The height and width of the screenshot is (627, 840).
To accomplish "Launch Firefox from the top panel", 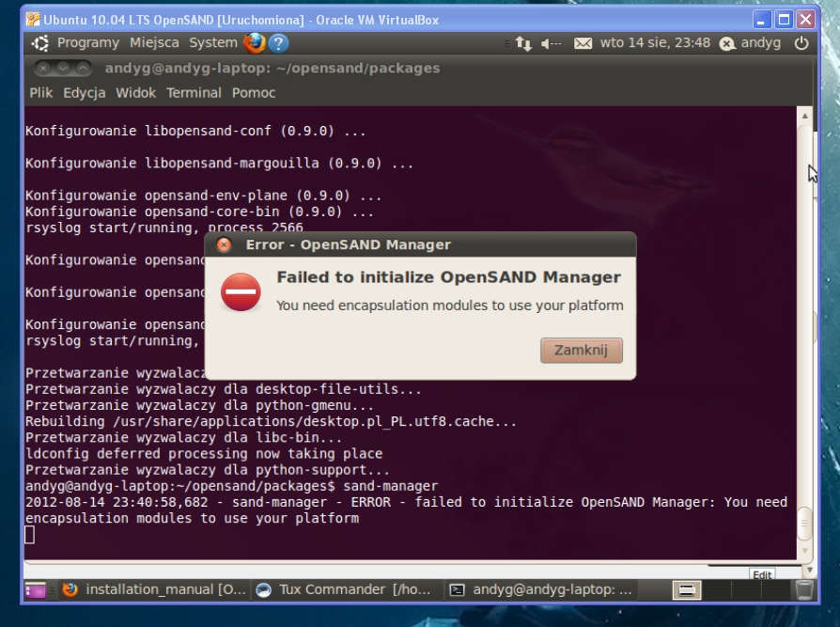I will point(255,43).
